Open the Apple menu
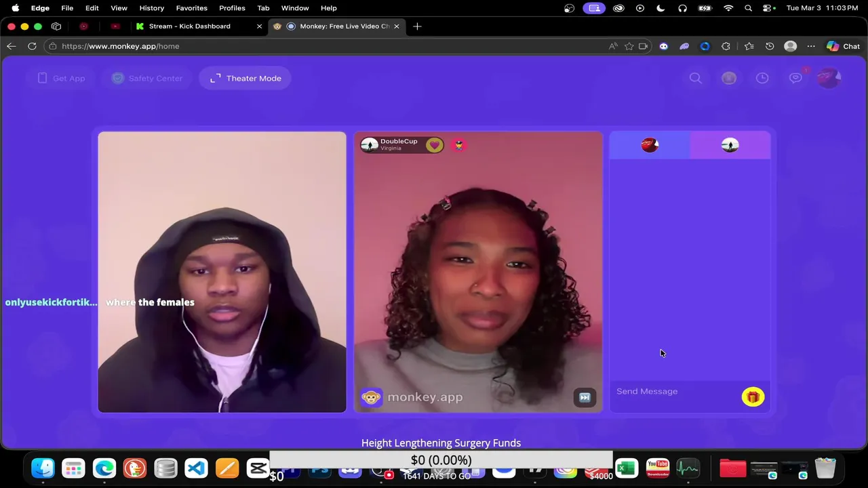 (15, 8)
